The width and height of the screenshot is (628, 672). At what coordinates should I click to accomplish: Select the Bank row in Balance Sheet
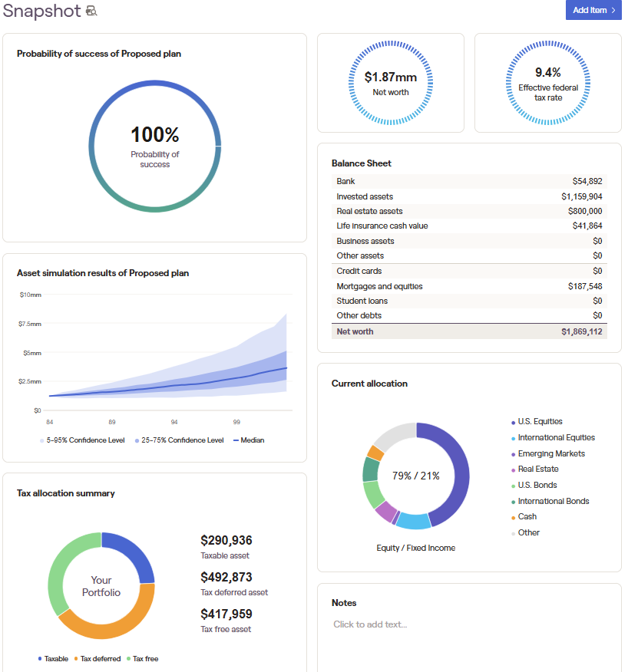(x=468, y=181)
